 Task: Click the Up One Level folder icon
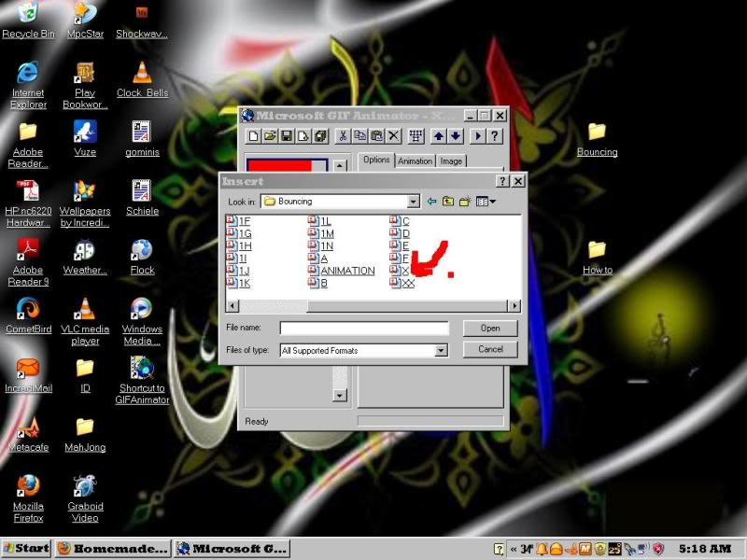tap(448, 202)
